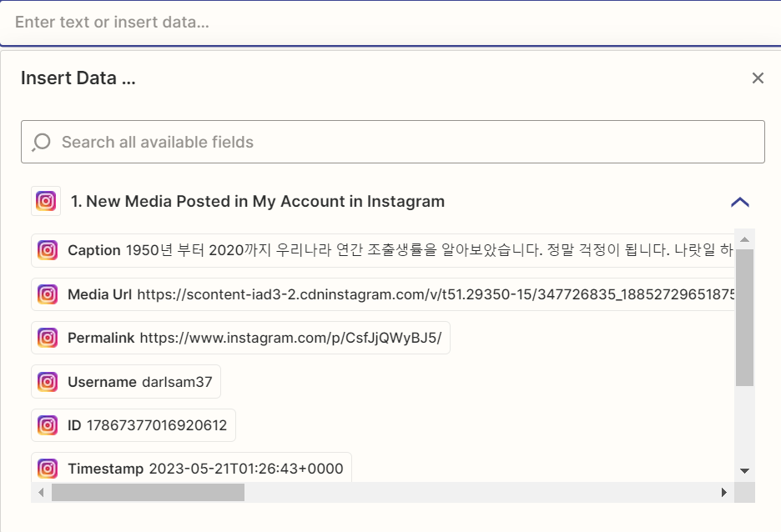Click the Insert Data heading text

click(78, 78)
